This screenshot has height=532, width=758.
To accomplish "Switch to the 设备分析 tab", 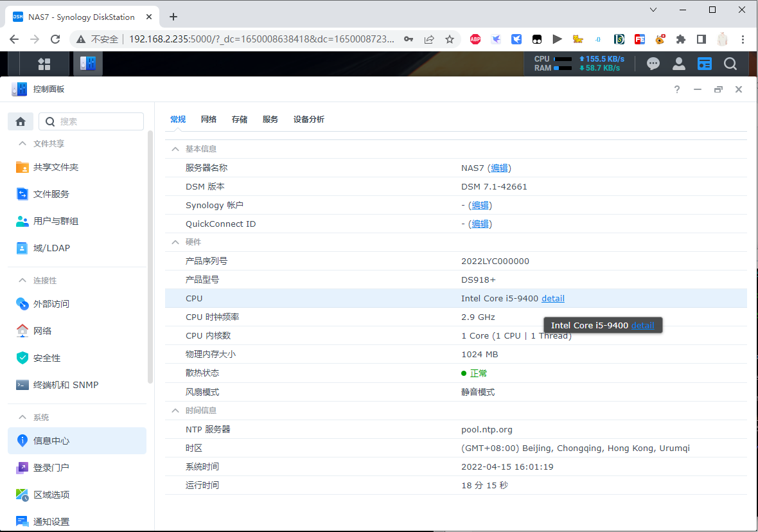I will tap(309, 120).
